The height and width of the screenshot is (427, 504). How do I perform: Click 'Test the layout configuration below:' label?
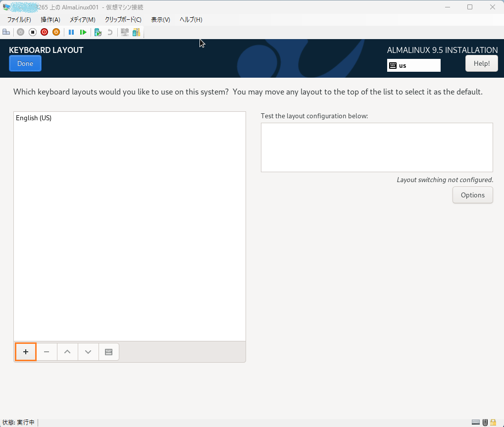pyautogui.click(x=314, y=116)
